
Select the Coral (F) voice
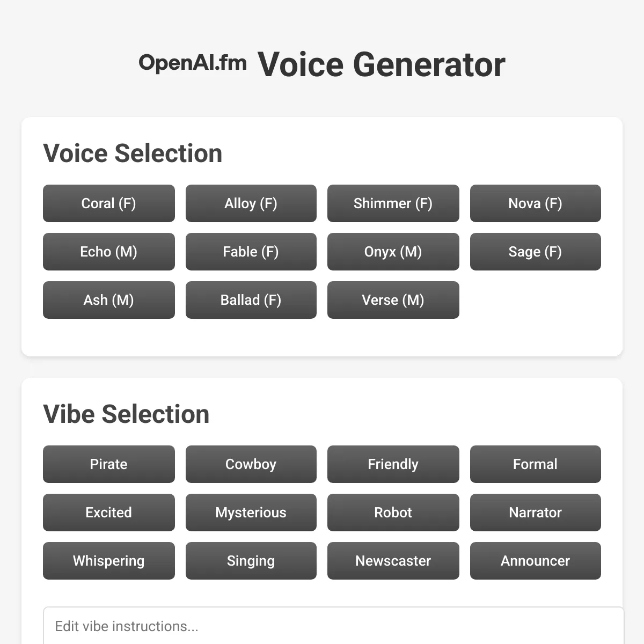pos(108,203)
